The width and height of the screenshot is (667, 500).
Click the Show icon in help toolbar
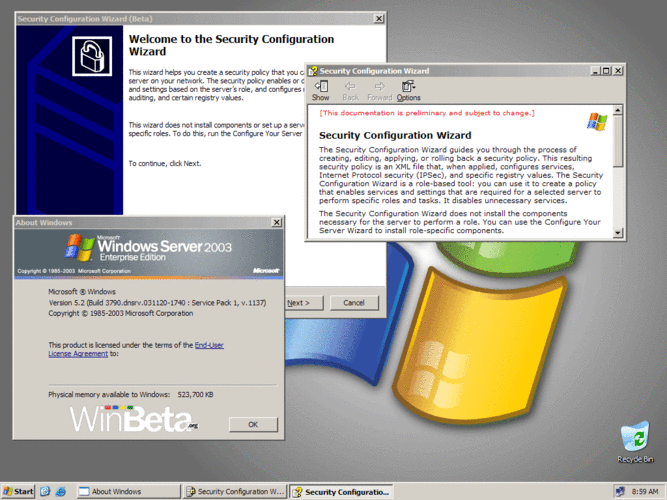click(321, 91)
